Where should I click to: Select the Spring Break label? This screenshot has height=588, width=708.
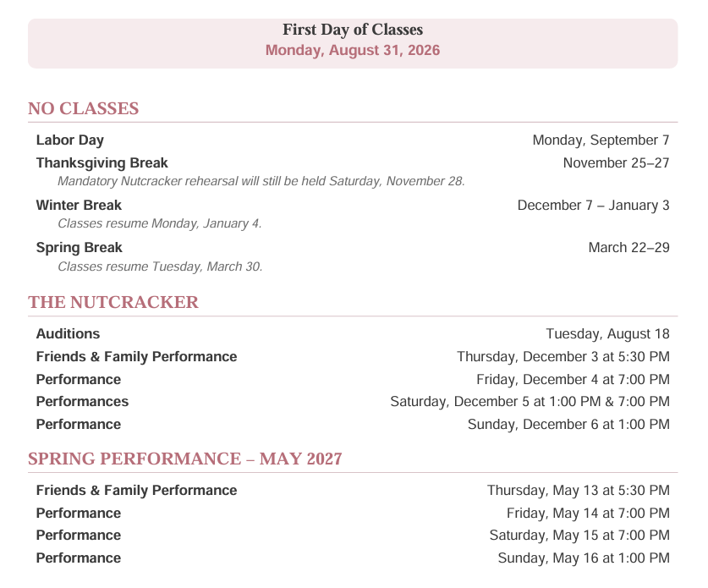click(x=79, y=248)
